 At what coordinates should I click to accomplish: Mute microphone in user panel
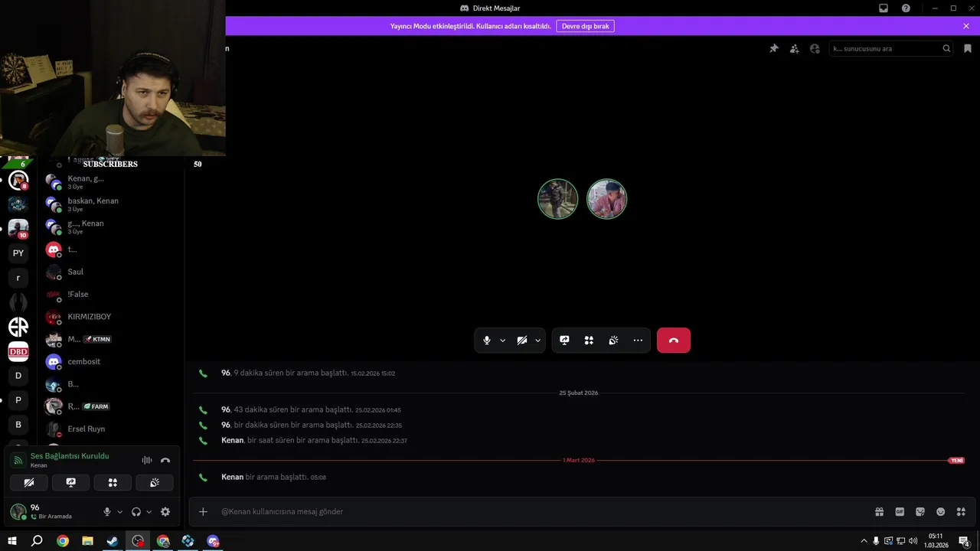coord(107,512)
